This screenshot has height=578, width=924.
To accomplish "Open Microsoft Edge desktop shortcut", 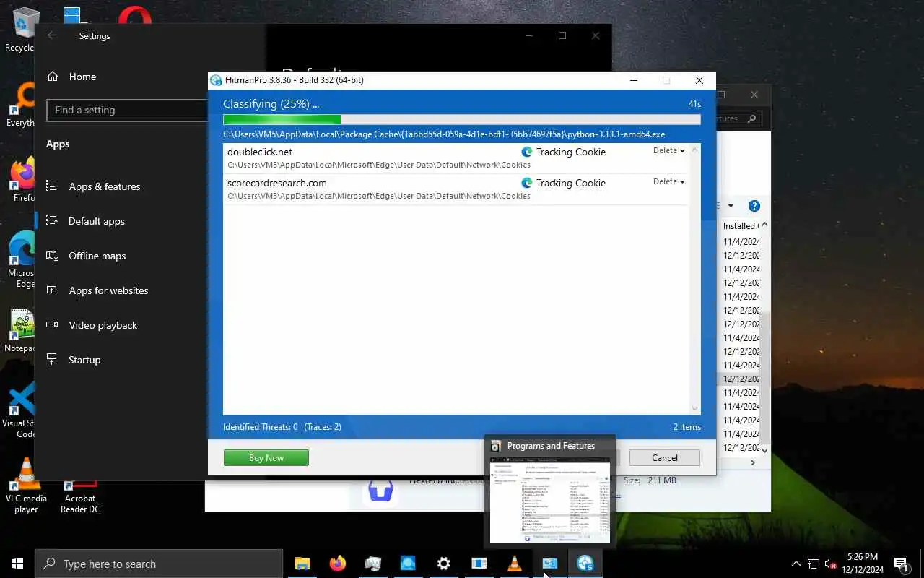I will [x=22, y=260].
